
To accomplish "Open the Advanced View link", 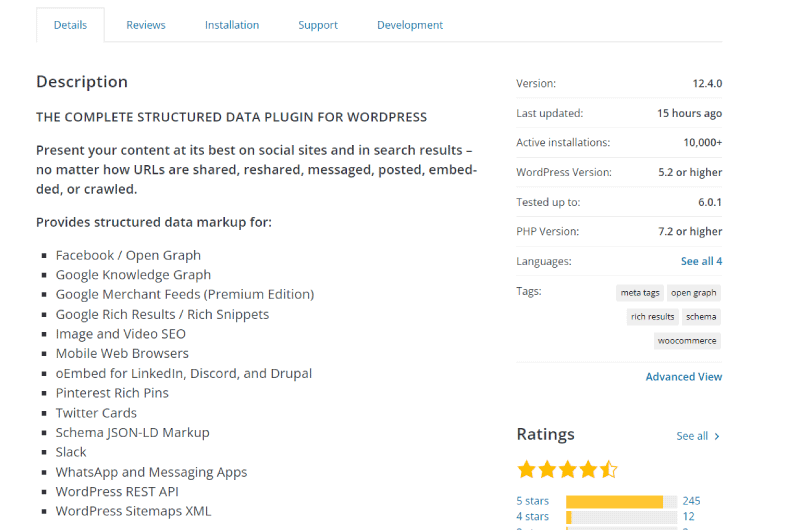I will 684,377.
